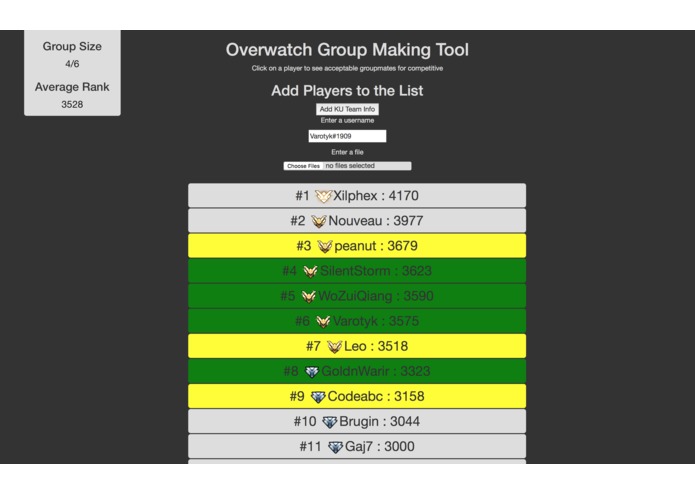Select player #10 Brugin : 3044
695x494 pixels.
point(357,421)
